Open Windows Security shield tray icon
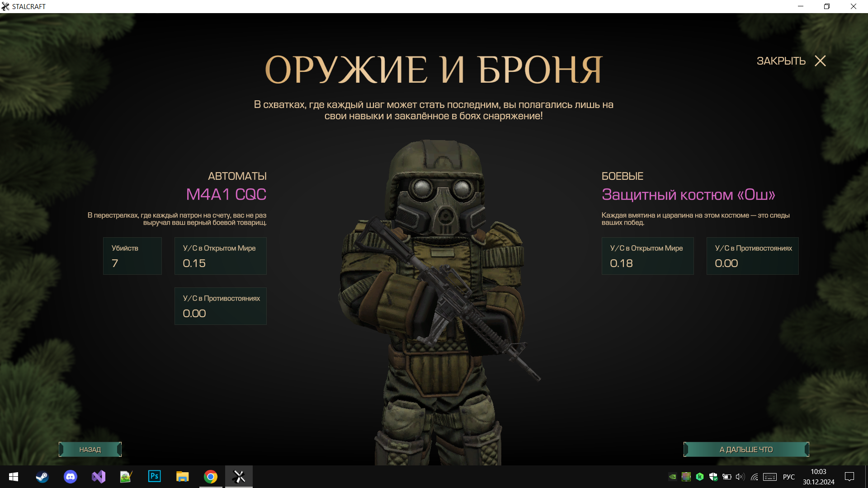 click(713, 477)
